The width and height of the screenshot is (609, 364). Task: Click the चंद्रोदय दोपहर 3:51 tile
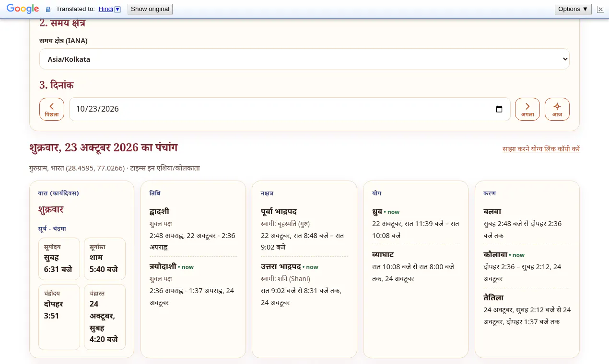point(59,317)
